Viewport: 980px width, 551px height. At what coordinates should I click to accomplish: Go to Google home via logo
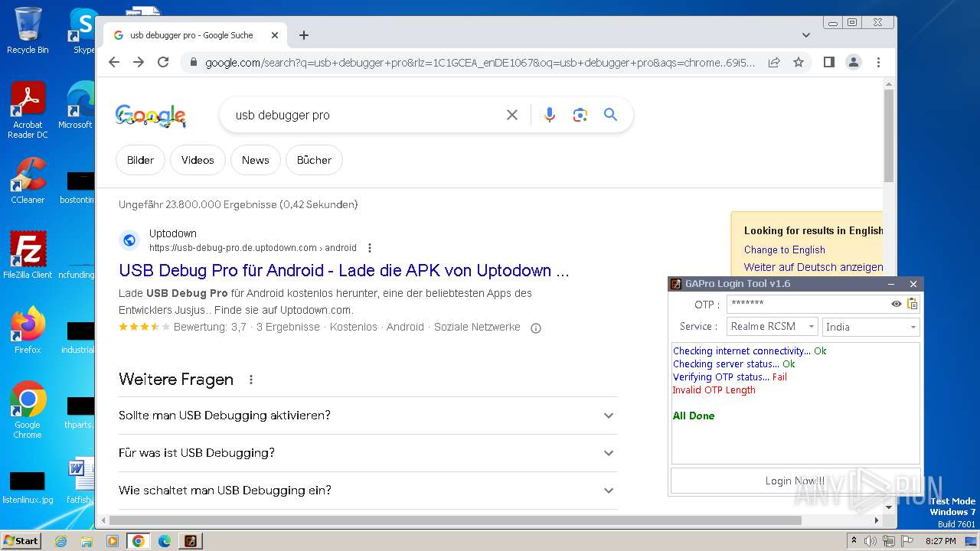(x=151, y=116)
